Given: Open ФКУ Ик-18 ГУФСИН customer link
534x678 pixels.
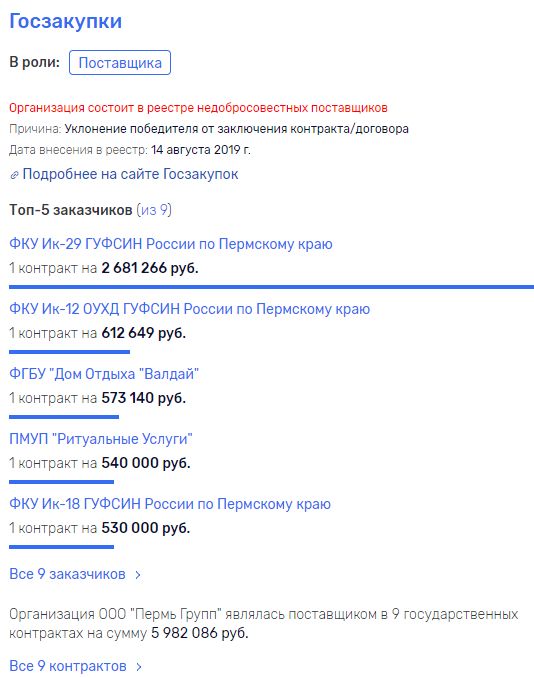Looking at the screenshot, I should pyautogui.click(x=169, y=504).
